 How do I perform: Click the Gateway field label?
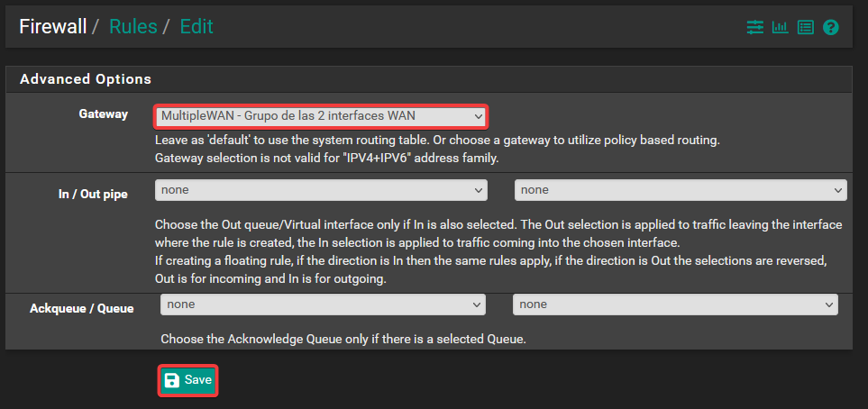click(103, 114)
